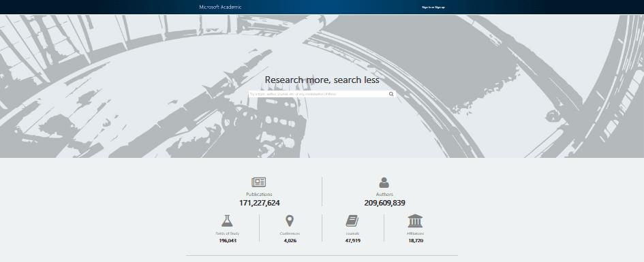The image size is (644, 262).
Task: Open the Microsoft Academic home link
Action: [220, 7]
